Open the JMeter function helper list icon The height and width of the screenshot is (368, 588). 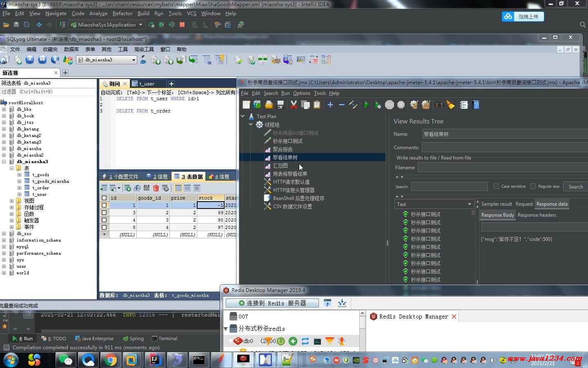pyautogui.click(x=464, y=105)
